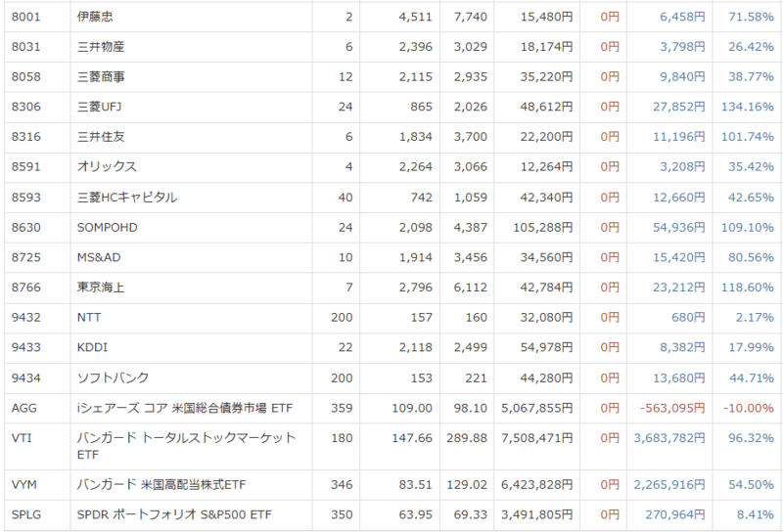The height and width of the screenshot is (532, 783).
Task: Select the 伊藤忠 stock name
Action: click(95, 17)
